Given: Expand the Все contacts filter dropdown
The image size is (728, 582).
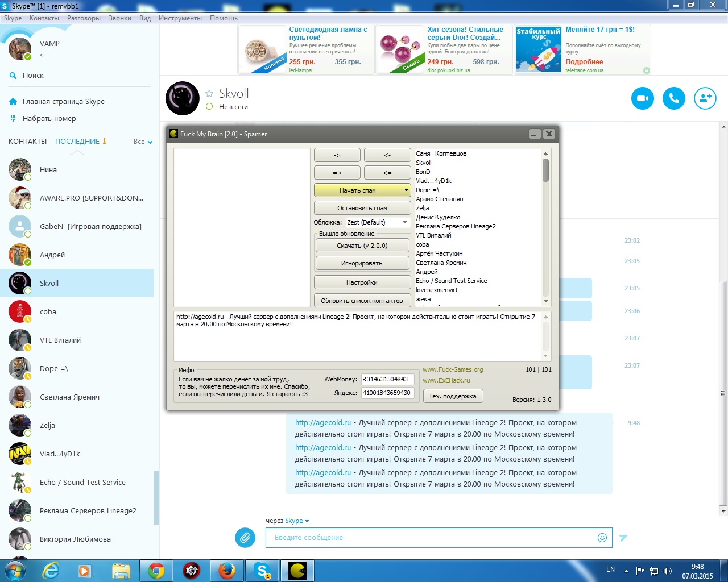Looking at the screenshot, I should pos(143,142).
